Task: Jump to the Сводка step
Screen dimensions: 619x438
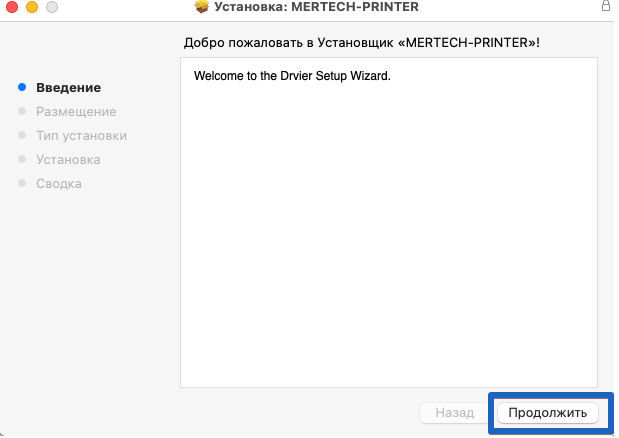Action: [59, 184]
